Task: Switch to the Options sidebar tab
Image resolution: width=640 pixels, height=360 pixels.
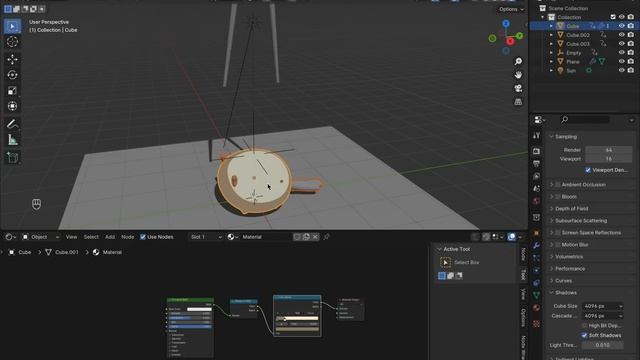Action: tap(523, 318)
